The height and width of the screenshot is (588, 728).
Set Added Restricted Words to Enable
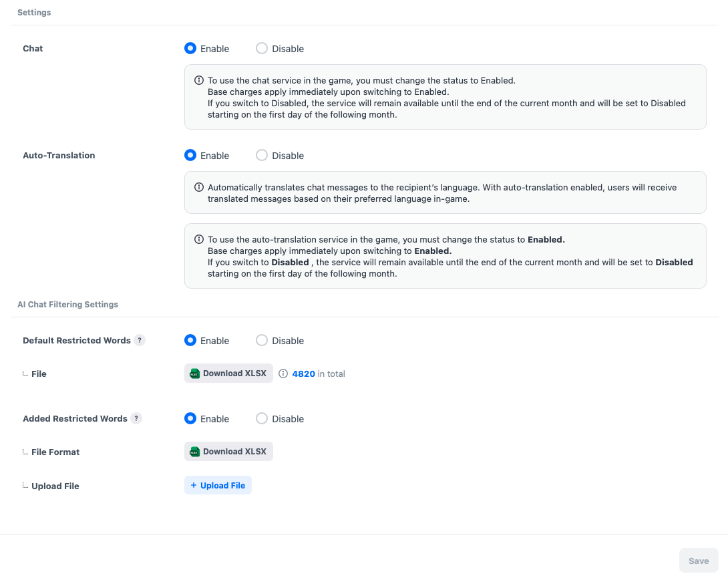[190, 419]
